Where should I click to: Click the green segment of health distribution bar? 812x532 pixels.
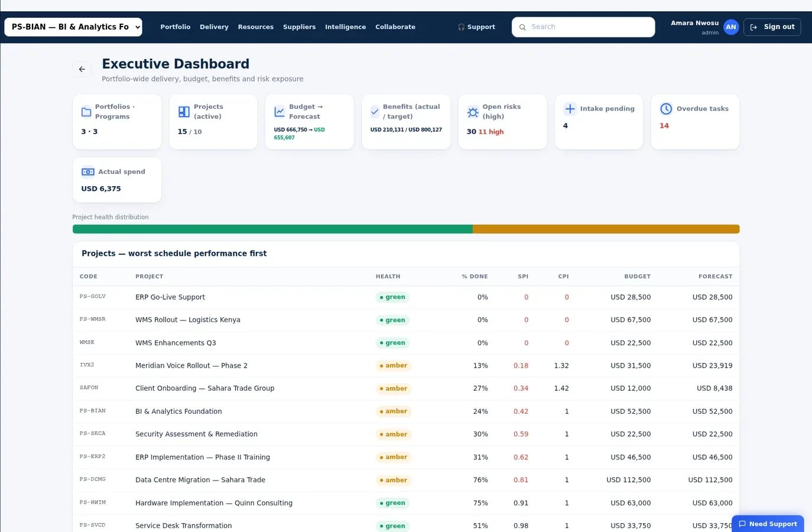click(x=272, y=229)
